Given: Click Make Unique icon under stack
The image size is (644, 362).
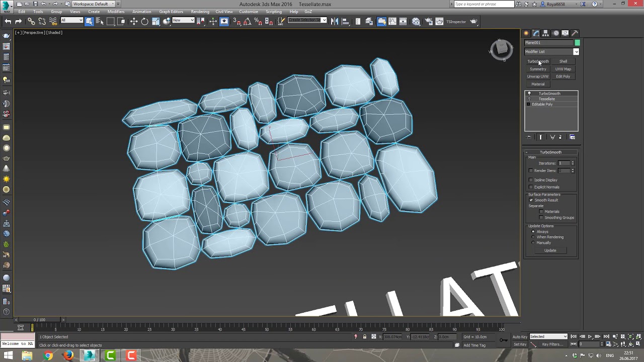Looking at the screenshot, I should click(552, 137).
